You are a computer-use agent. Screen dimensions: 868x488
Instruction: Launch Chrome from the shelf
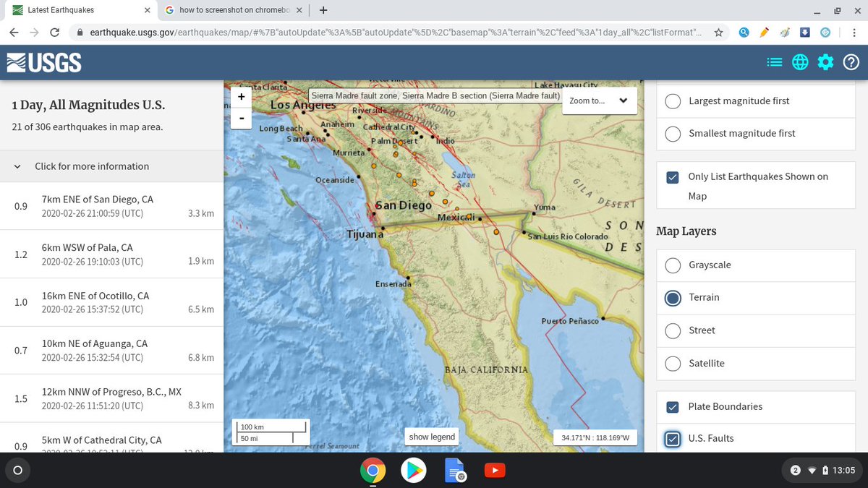(x=373, y=471)
